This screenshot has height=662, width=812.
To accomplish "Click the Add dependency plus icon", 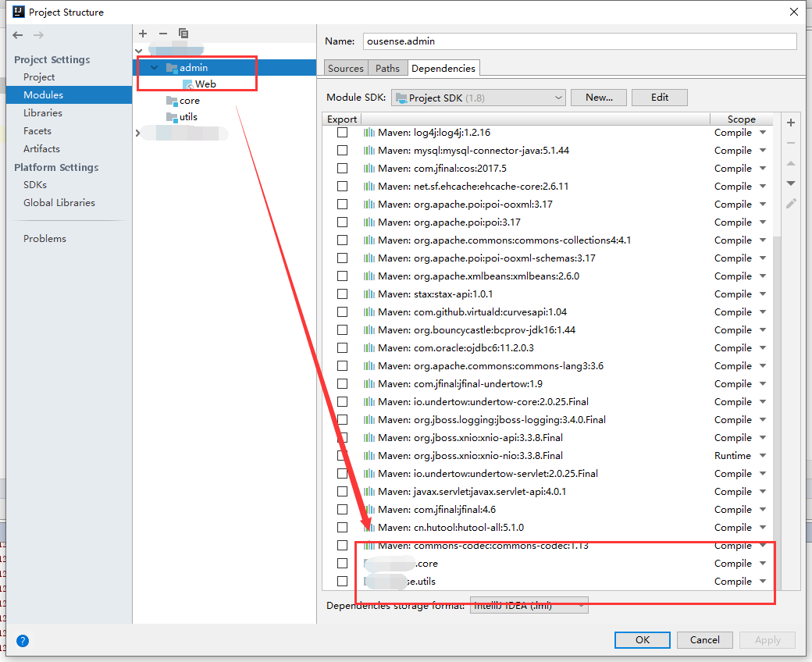I will click(790, 123).
